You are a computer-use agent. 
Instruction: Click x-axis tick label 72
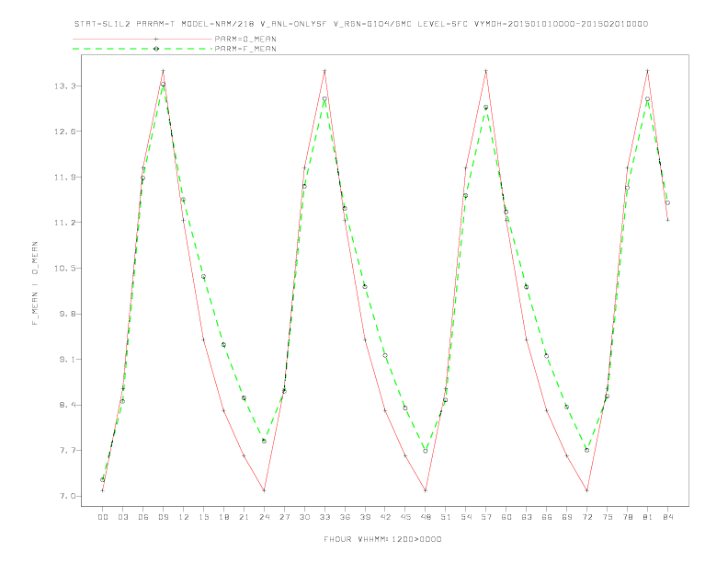587,517
